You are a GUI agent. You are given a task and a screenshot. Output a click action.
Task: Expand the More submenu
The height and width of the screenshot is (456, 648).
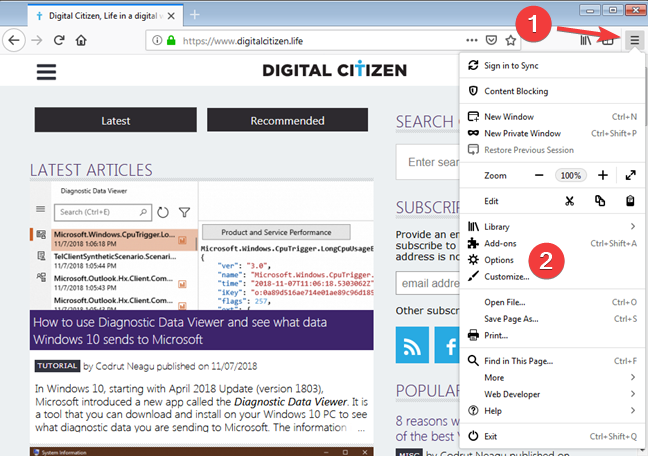[552, 377]
